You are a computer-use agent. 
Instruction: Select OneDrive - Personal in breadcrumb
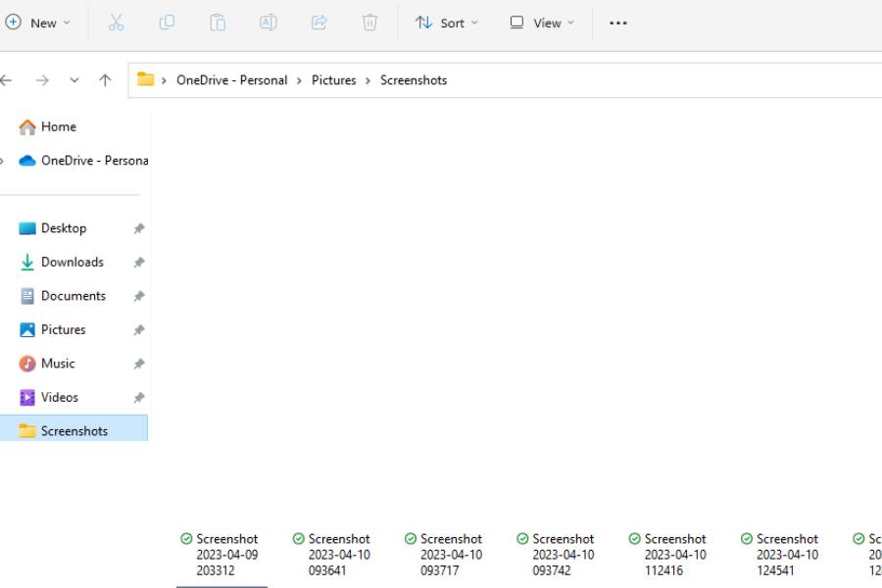click(231, 80)
